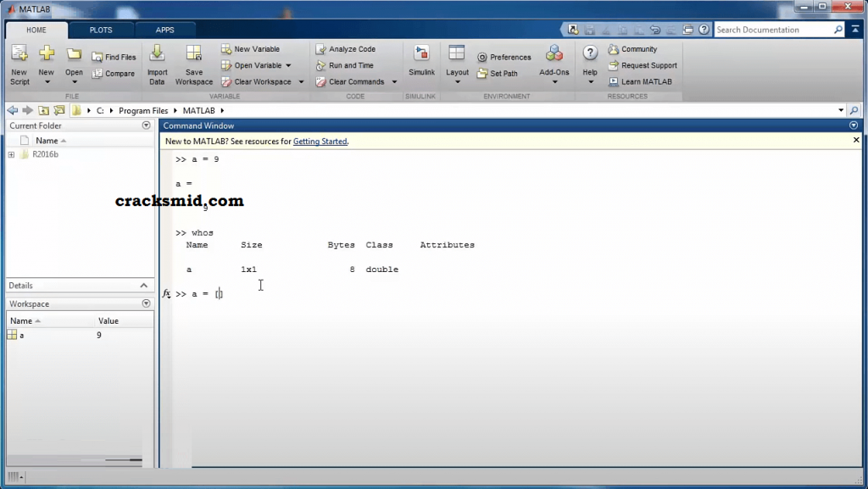Screen dimensions: 868x489
Task: Switch to the HOME tab
Action: (x=36, y=30)
